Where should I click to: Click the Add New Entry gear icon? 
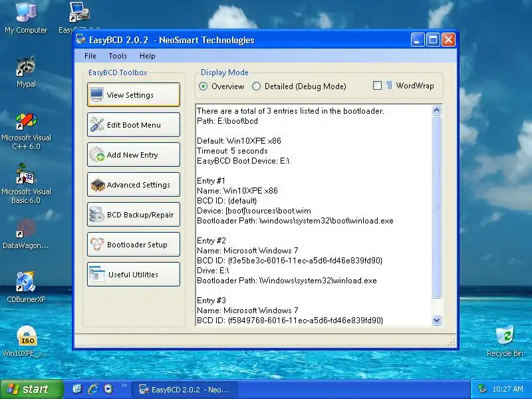[96, 154]
